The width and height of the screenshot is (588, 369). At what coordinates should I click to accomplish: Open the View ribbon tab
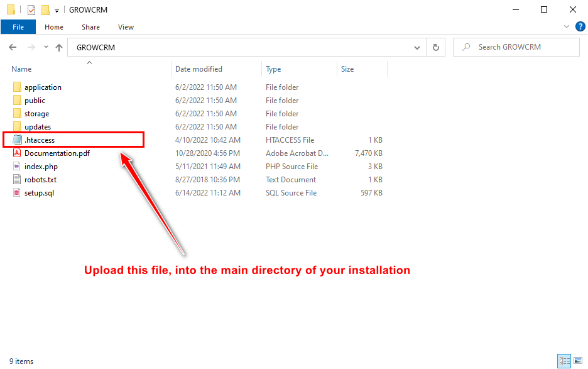pos(126,27)
